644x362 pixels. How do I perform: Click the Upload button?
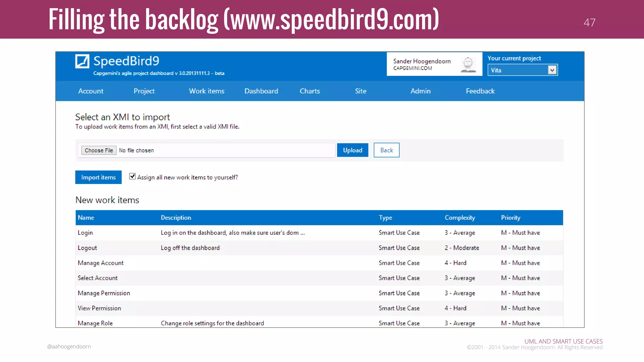(353, 150)
